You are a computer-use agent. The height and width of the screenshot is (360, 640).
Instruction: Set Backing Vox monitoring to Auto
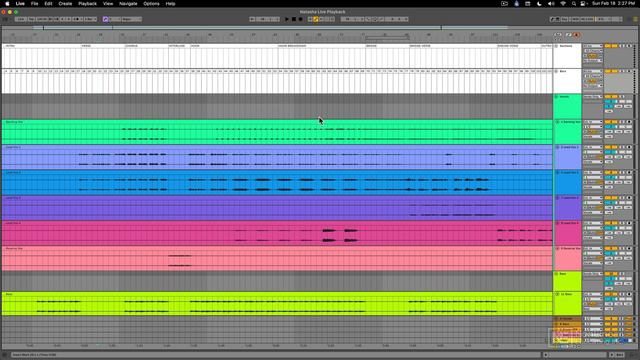(593, 131)
